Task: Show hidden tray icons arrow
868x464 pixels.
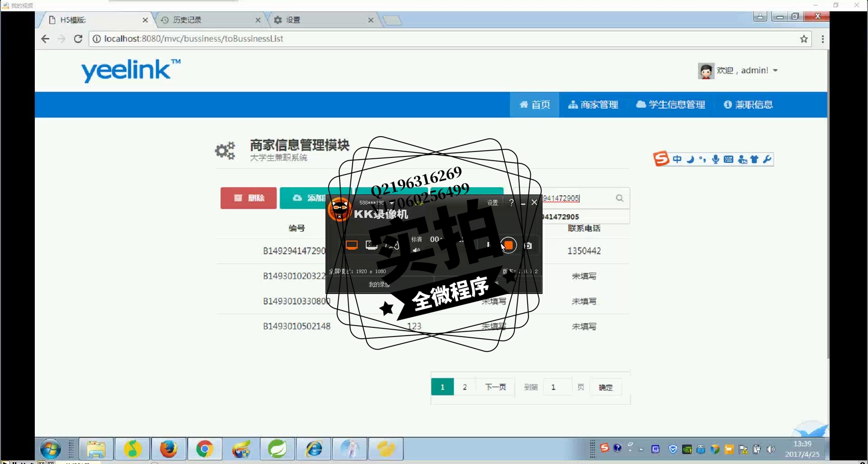Action: point(641,450)
